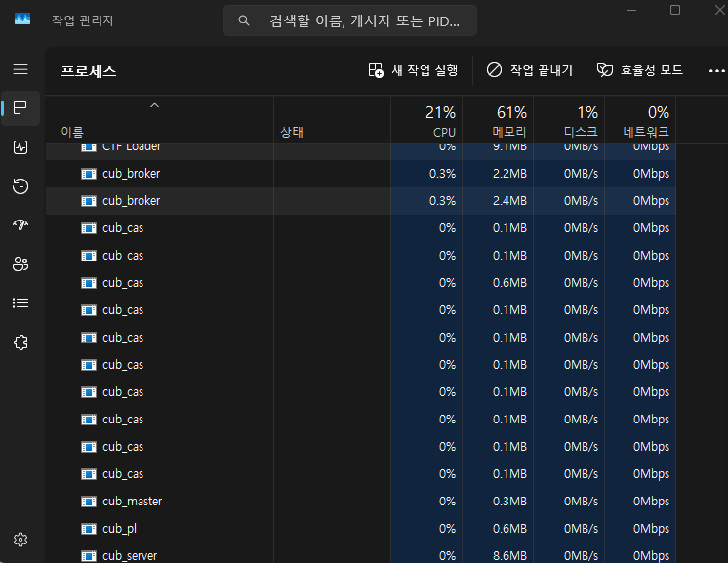Click the 프로세스 page heading
The width and height of the screenshot is (728, 563).
(89, 71)
